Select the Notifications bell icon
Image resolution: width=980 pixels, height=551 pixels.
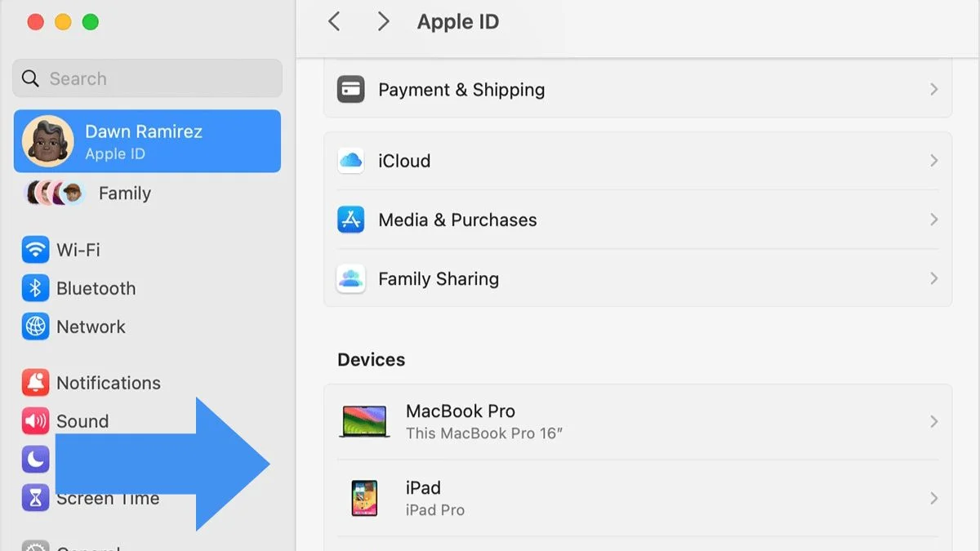click(36, 383)
